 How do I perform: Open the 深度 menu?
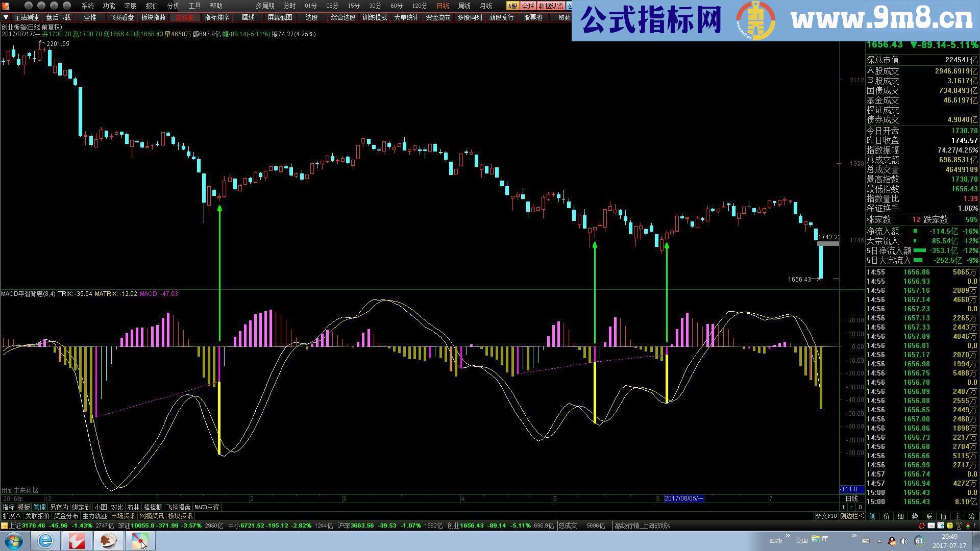[x=130, y=6]
